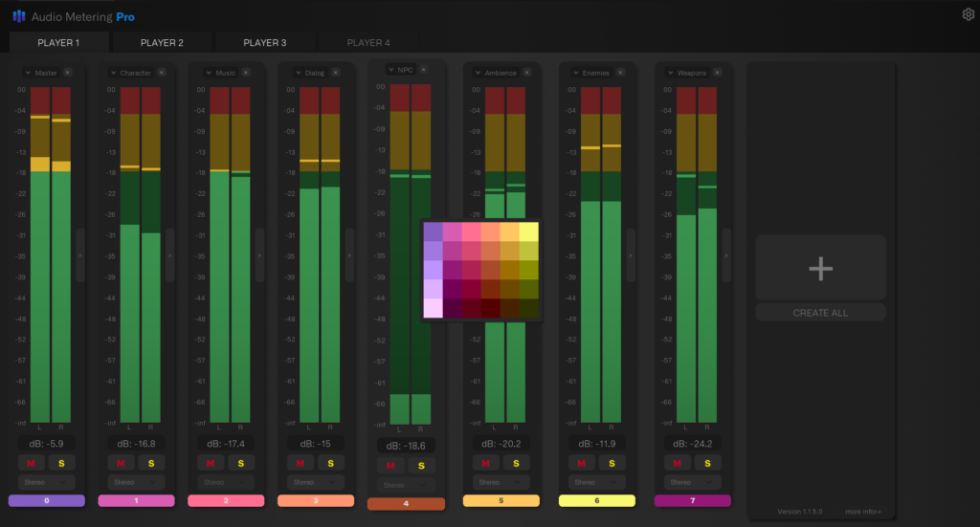Remove the Master meter with its X icon

point(68,73)
